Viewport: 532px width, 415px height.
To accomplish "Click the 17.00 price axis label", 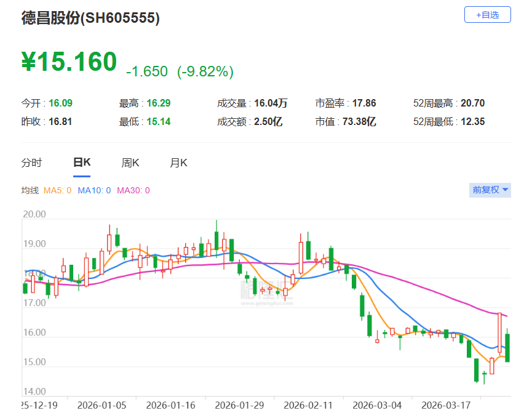I will point(34,303).
